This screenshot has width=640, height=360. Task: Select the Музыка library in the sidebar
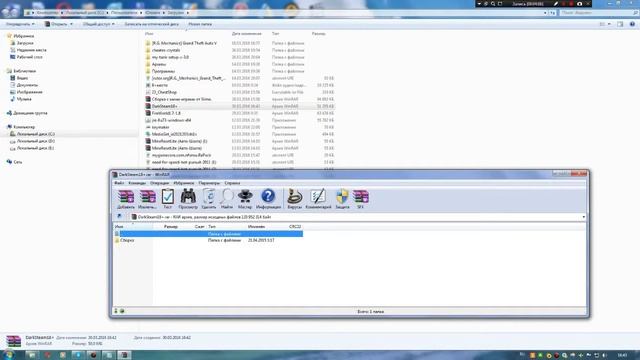(24, 99)
